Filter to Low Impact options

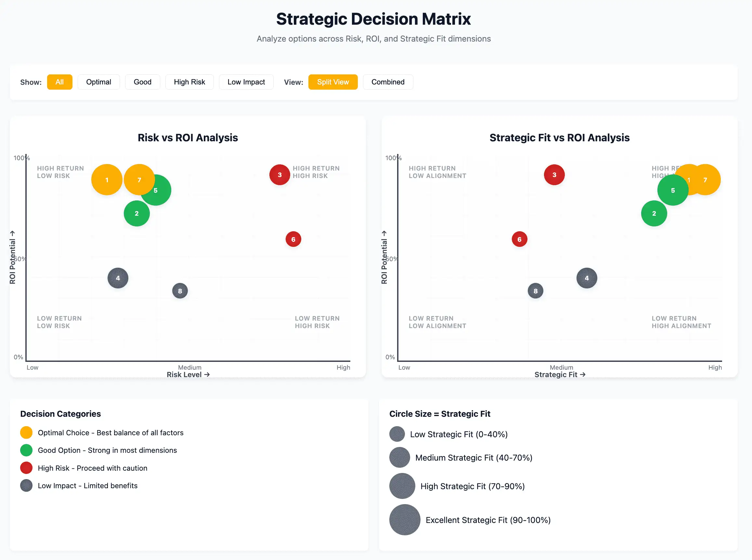(x=246, y=82)
